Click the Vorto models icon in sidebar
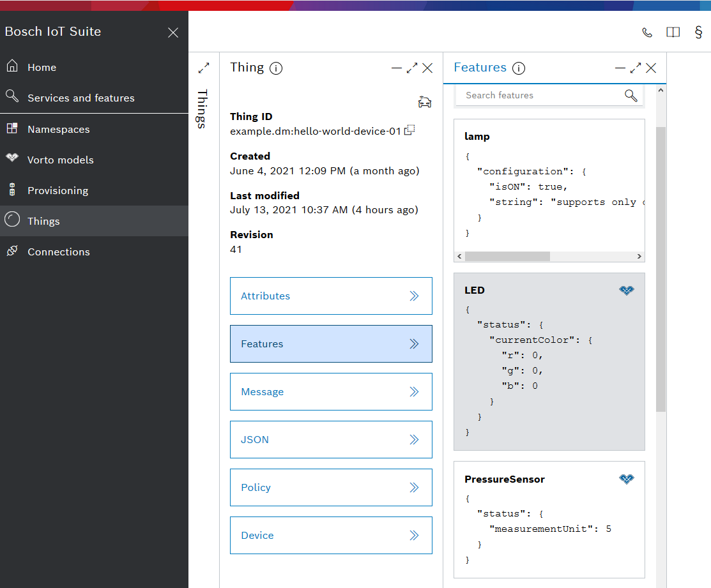 click(x=12, y=158)
